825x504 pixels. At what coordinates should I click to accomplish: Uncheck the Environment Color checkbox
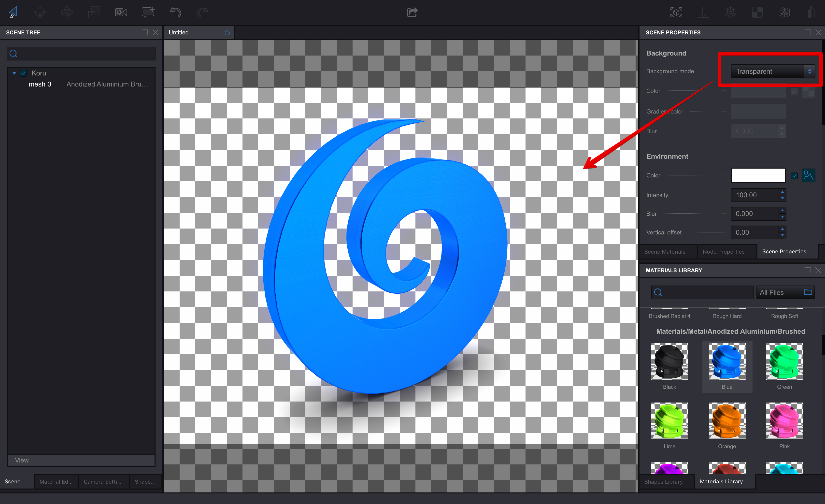point(794,175)
